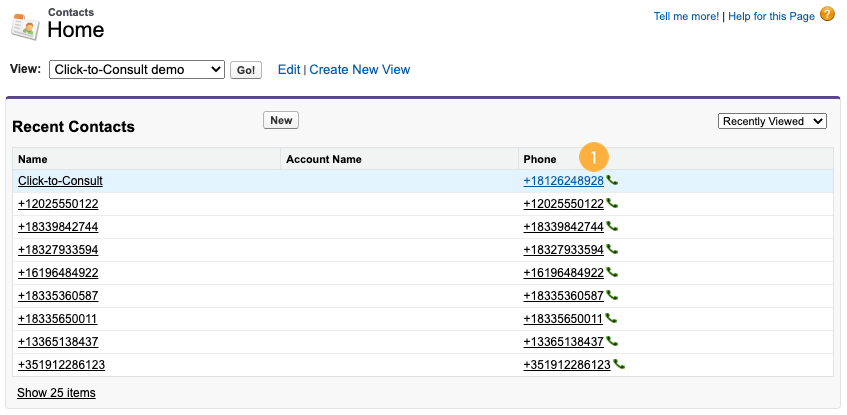Click the call icon next to +18335650011
Viewport: 847px width, 415px height.
(611, 318)
